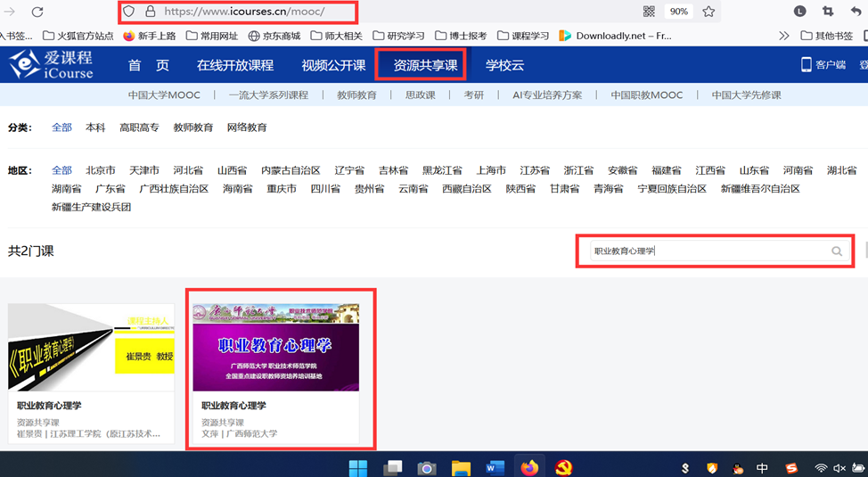This screenshot has width=868, height=477.
Task: Click the curved undo arrow icon
Action: click(x=856, y=11)
